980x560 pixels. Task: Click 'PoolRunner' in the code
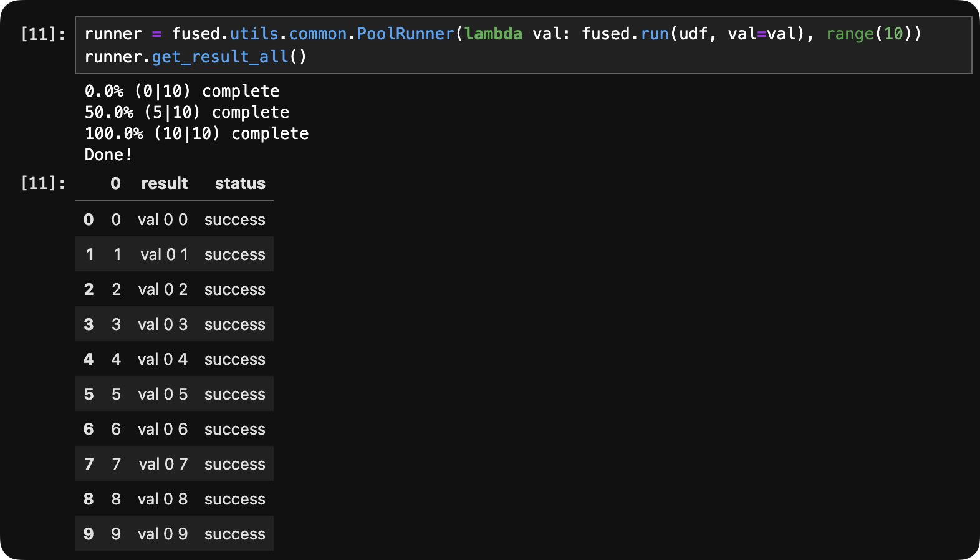pos(405,34)
